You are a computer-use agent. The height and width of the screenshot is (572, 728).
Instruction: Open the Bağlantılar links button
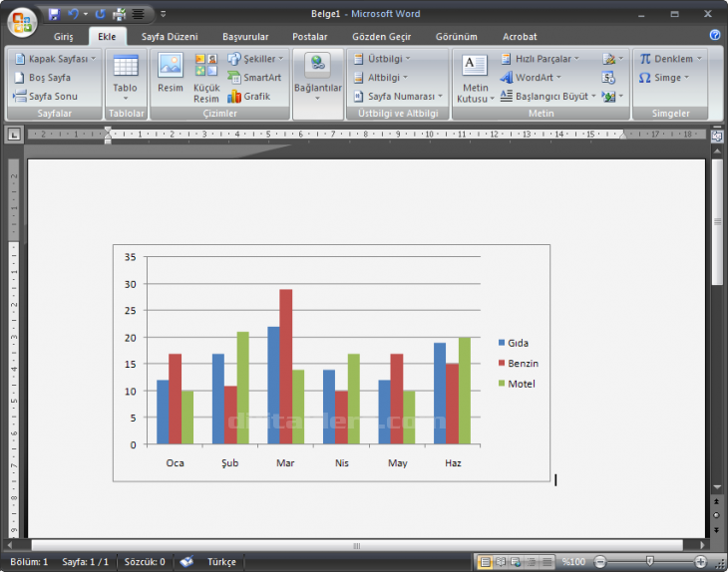point(317,77)
